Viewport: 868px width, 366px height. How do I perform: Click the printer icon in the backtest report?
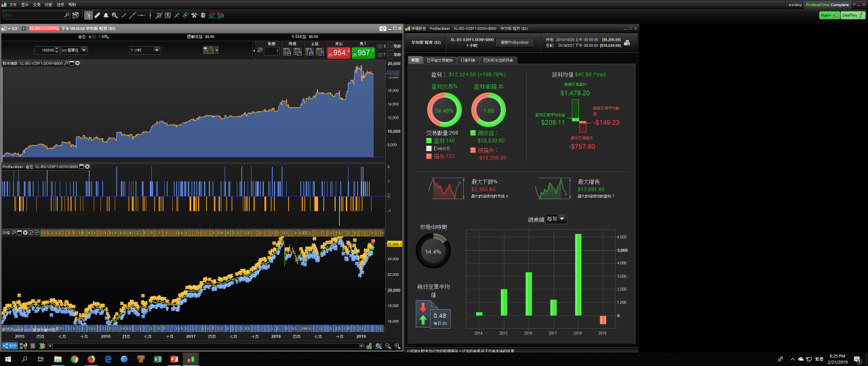[x=627, y=43]
